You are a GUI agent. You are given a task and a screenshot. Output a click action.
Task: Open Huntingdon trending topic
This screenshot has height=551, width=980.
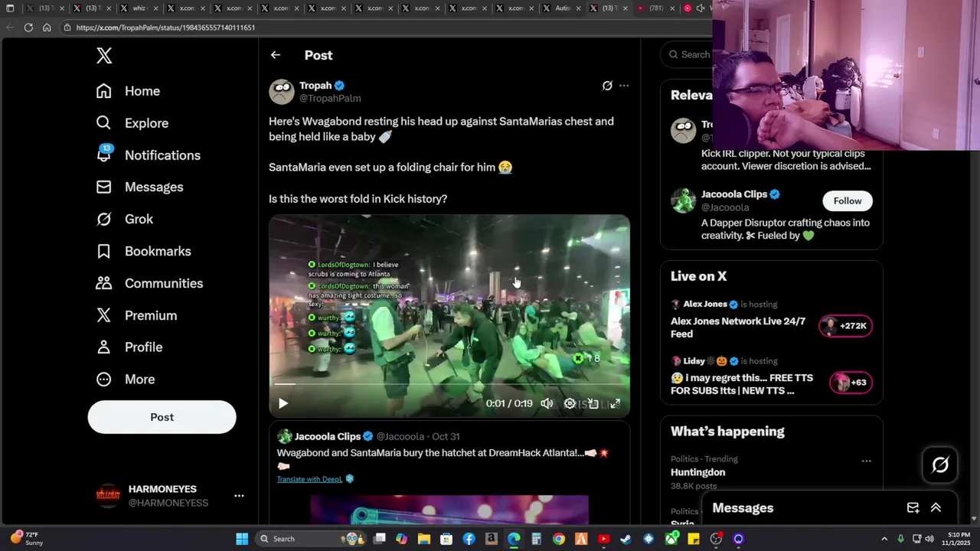697,472
